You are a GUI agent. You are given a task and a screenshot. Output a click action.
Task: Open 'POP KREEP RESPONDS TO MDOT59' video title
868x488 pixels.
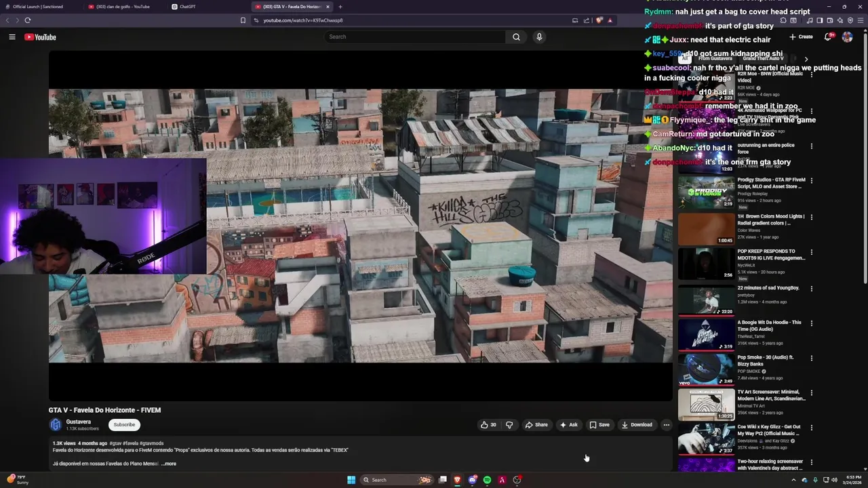[772, 255]
